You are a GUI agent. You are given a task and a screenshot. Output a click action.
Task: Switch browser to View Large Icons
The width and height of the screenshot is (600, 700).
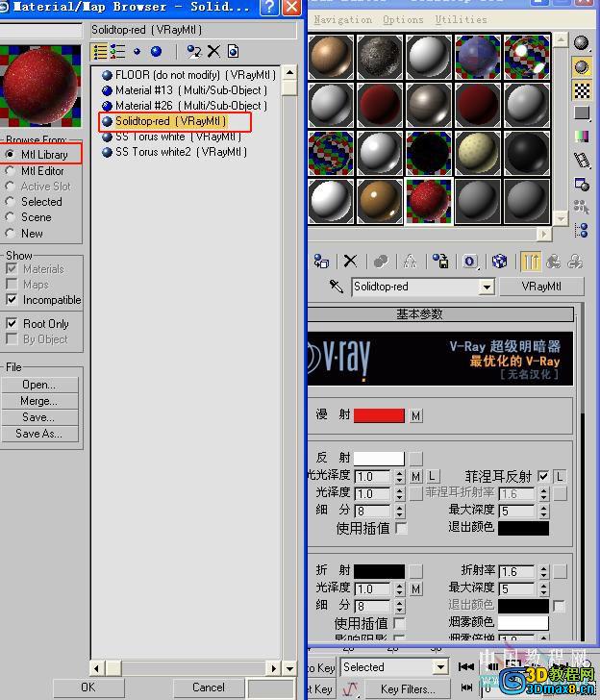pos(156,52)
